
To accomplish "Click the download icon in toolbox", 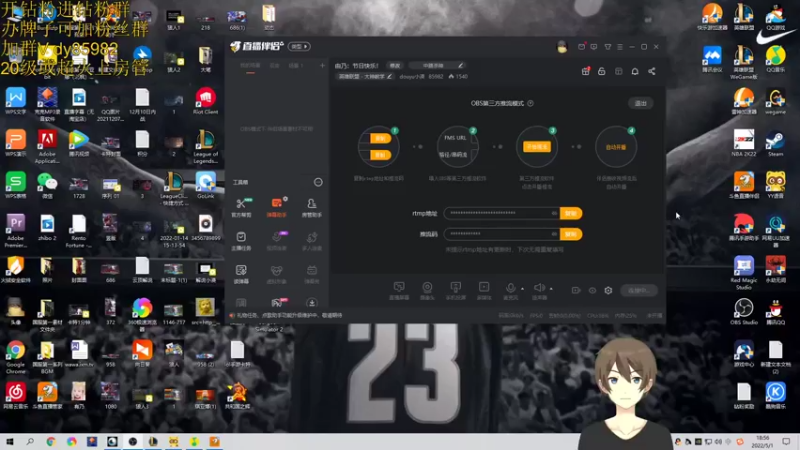I will tap(312, 303).
